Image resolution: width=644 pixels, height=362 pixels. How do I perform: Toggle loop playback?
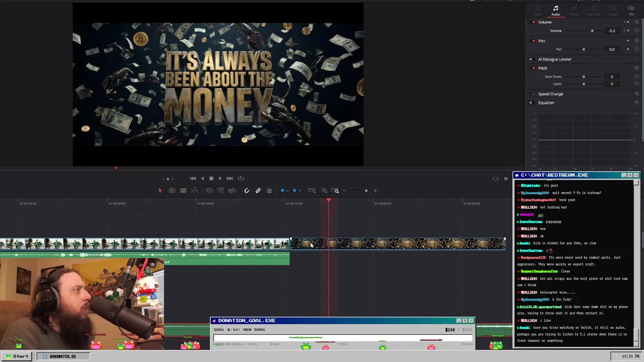click(x=240, y=178)
